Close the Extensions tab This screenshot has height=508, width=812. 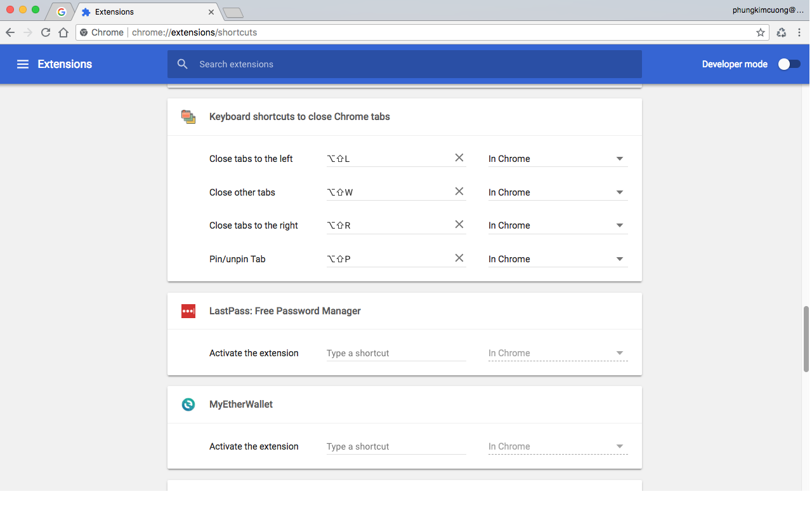pyautogui.click(x=212, y=12)
